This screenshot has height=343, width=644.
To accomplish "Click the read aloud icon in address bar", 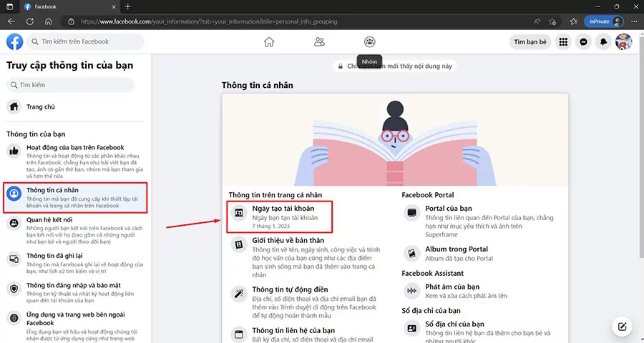I will 537,21.
